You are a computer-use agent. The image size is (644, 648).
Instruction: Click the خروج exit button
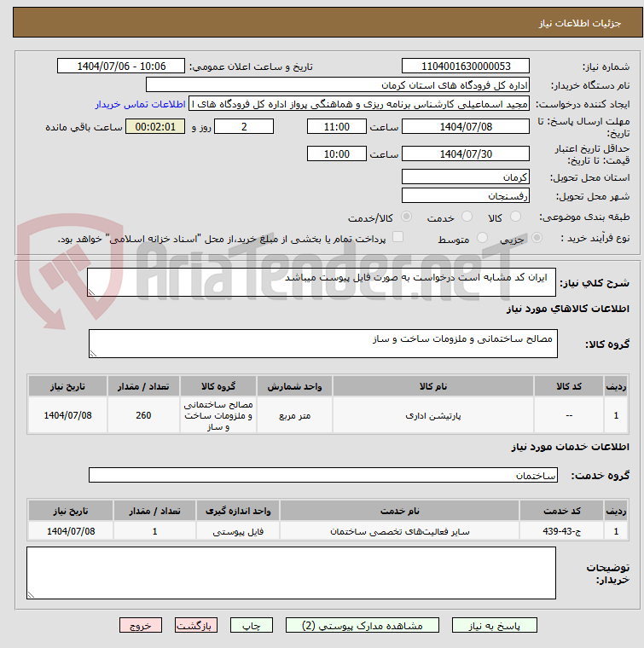(x=141, y=625)
